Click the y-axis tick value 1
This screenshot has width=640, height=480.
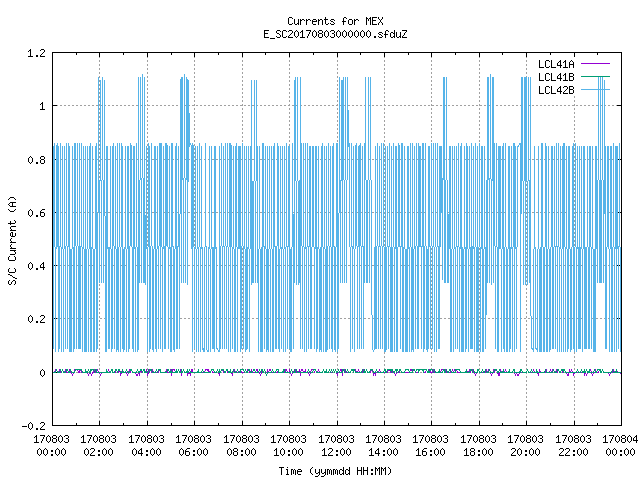pos(42,107)
